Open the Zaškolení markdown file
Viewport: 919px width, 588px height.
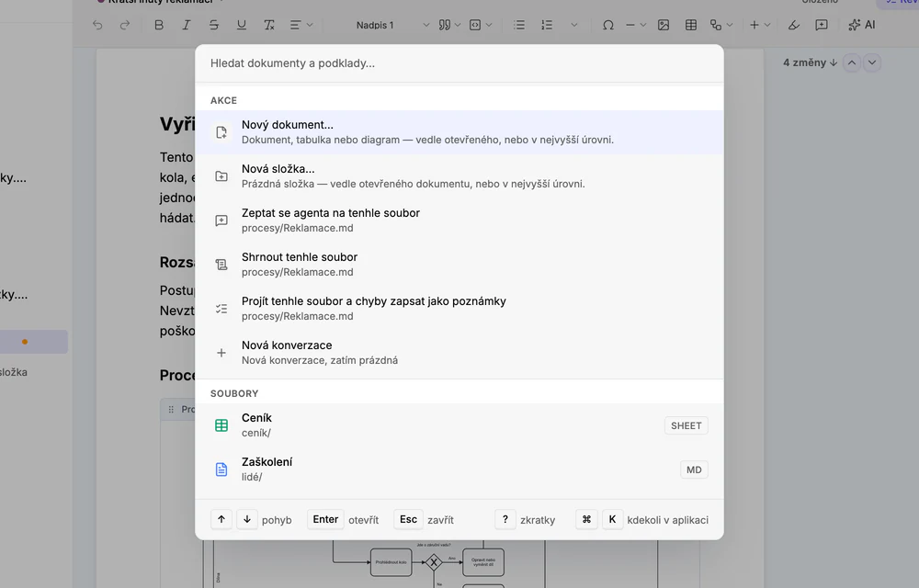point(459,469)
